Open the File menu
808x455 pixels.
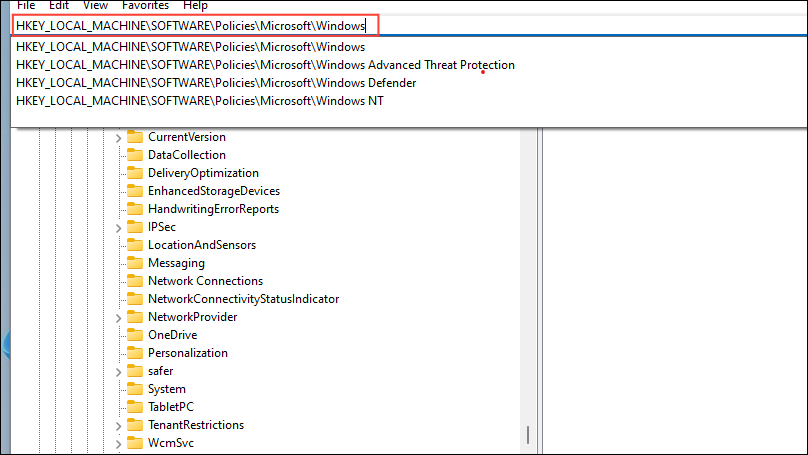pos(26,6)
